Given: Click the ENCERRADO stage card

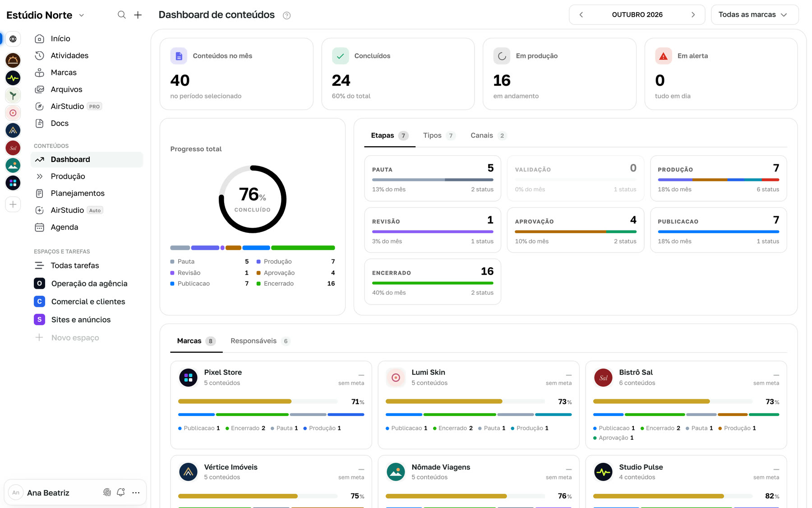Looking at the screenshot, I should click(433, 282).
